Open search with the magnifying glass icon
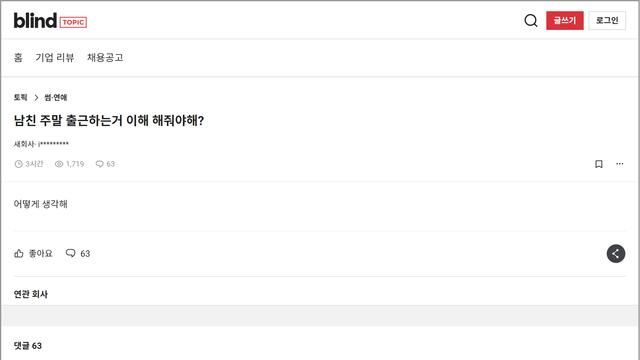This screenshot has height=360, width=640. [x=531, y=20]
